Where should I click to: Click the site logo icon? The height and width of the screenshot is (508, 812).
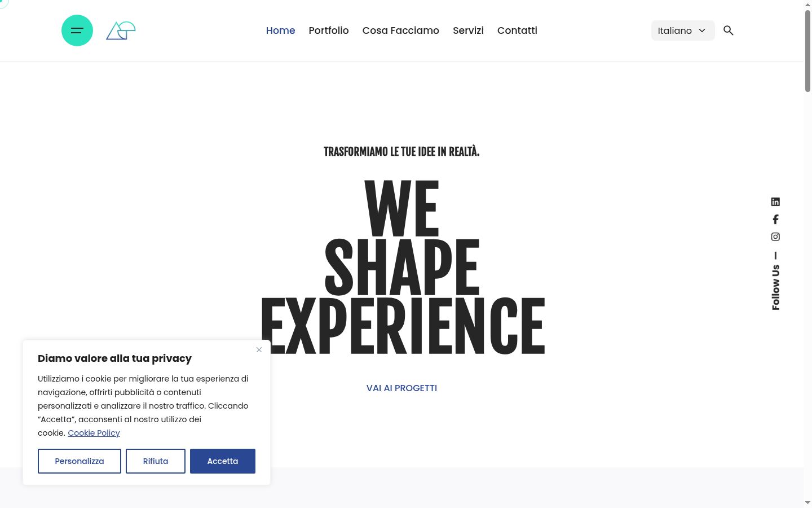tap(121, 30)
